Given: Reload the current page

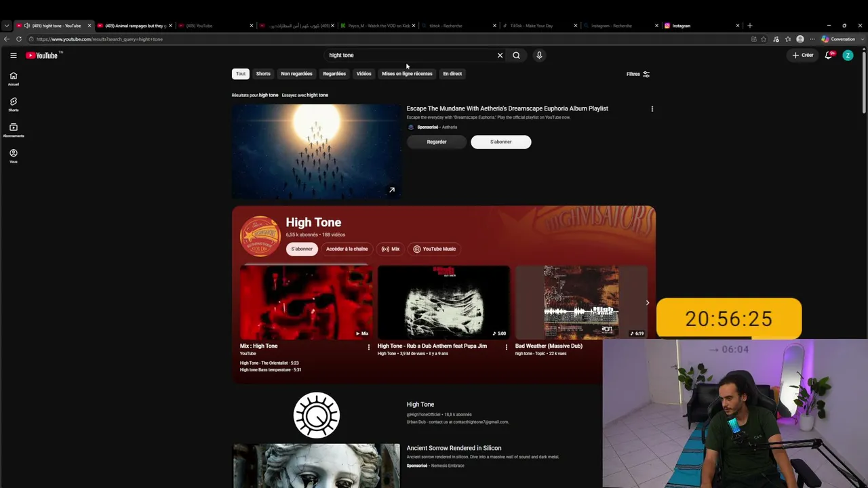Looking at the screenshot, I should coord(19,39).
